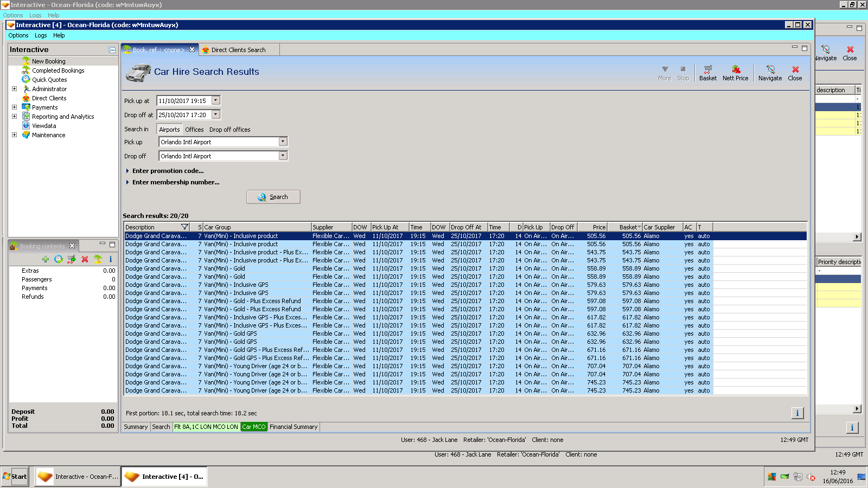
Task: Click blue info icon in Booking contents
Action: point(111,259)
